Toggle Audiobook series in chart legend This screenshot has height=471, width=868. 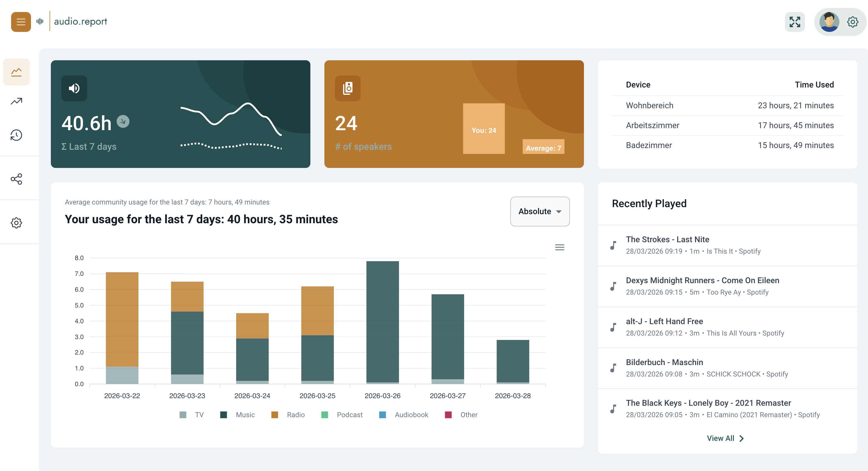(x=404, y=415)
